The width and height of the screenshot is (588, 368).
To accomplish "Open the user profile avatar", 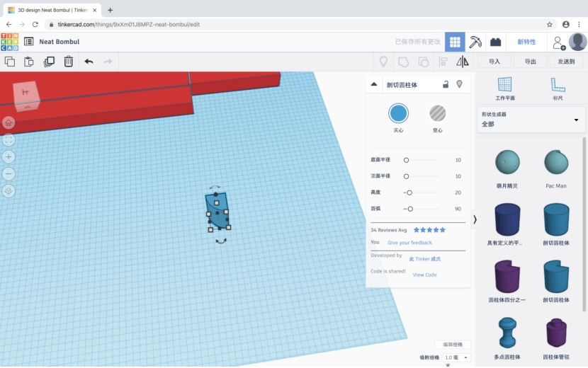I will click(x=577, y=42).
